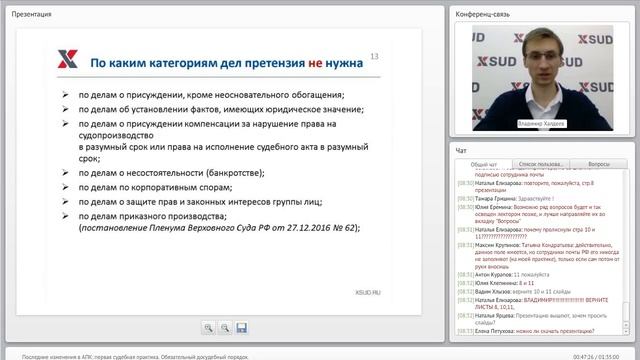This screenshot has height=360, width=640.
Task: Select the постановление Пленума Верховного Суда reference
Action: tap(219, 228)
